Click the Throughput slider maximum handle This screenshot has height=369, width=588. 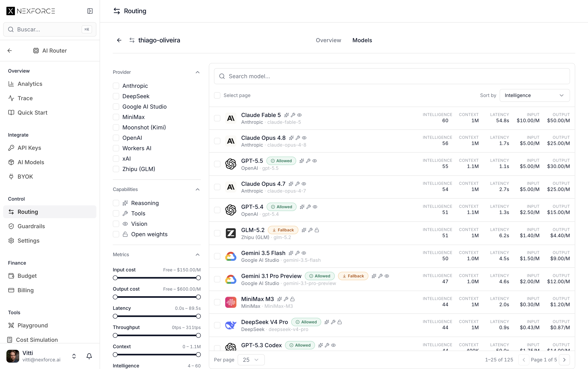[198, 335]
